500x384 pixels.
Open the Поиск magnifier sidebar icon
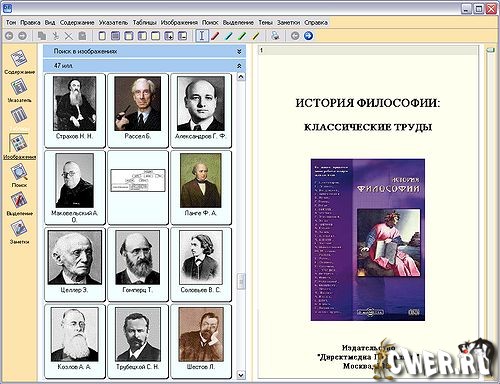click(x=19, y=172)
